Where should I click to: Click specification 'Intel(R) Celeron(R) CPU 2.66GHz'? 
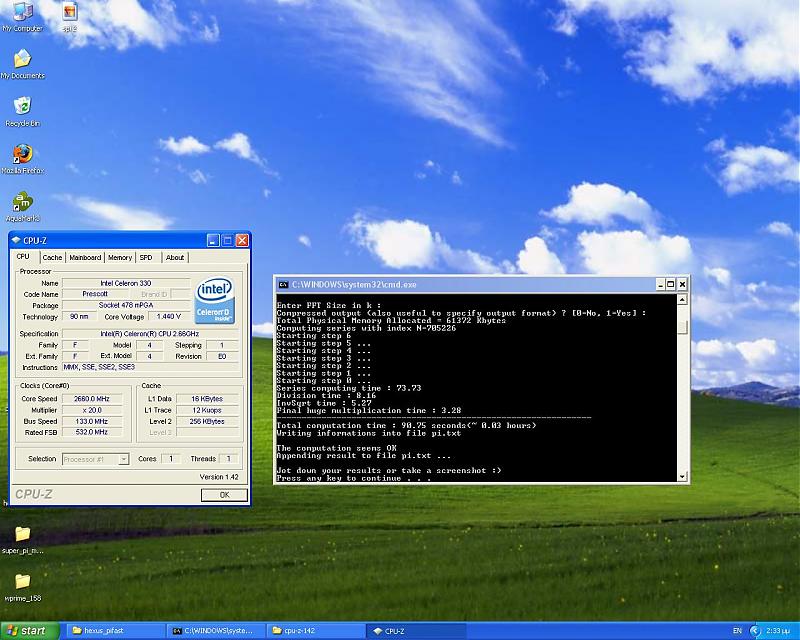pos(150,334)
